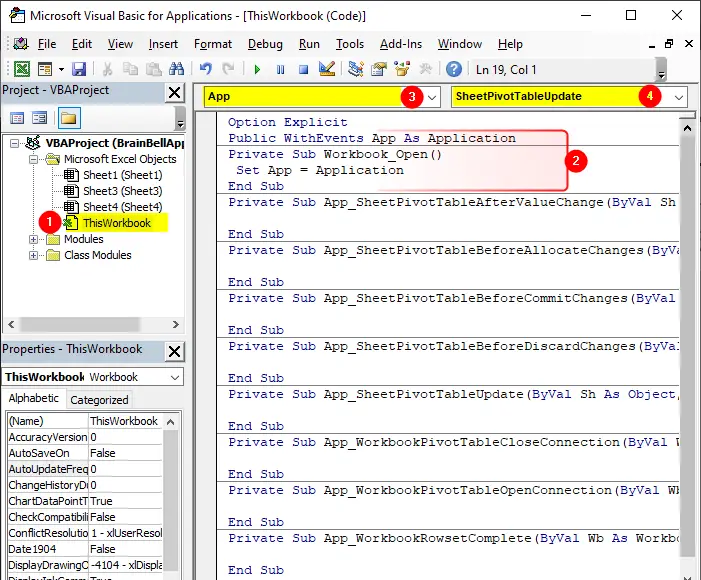Select ThisWorkbook in project tree
This screenshot has height=580, width=701.
pos(116,223)
